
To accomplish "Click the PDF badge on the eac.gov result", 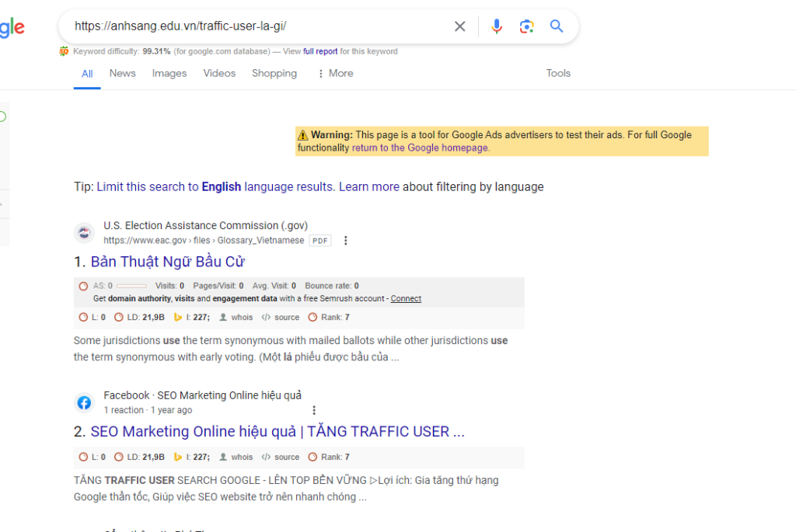I will click(319, 241).
